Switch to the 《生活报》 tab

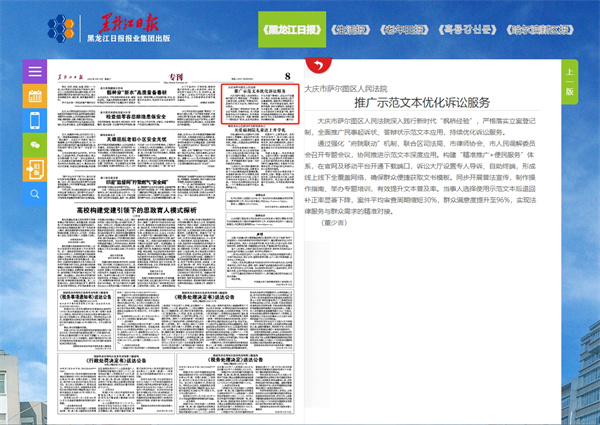pos(351,30)
